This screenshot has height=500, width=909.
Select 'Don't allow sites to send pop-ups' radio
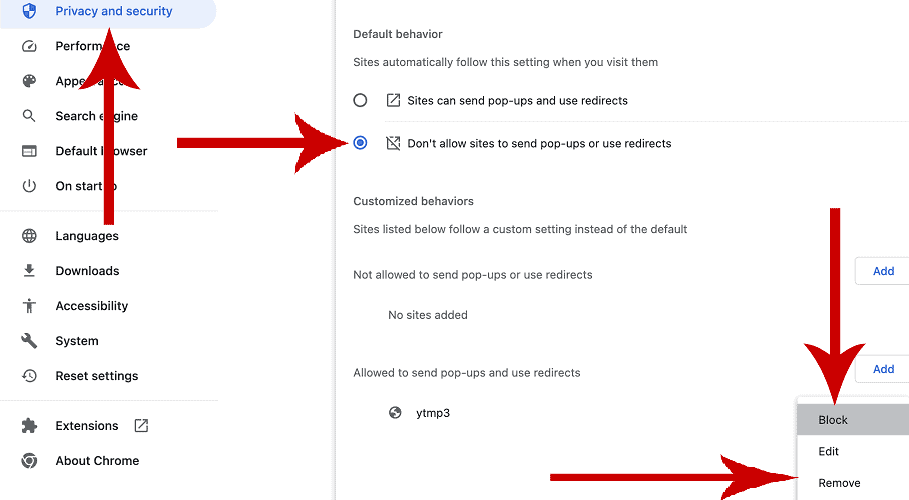[360, 143]
